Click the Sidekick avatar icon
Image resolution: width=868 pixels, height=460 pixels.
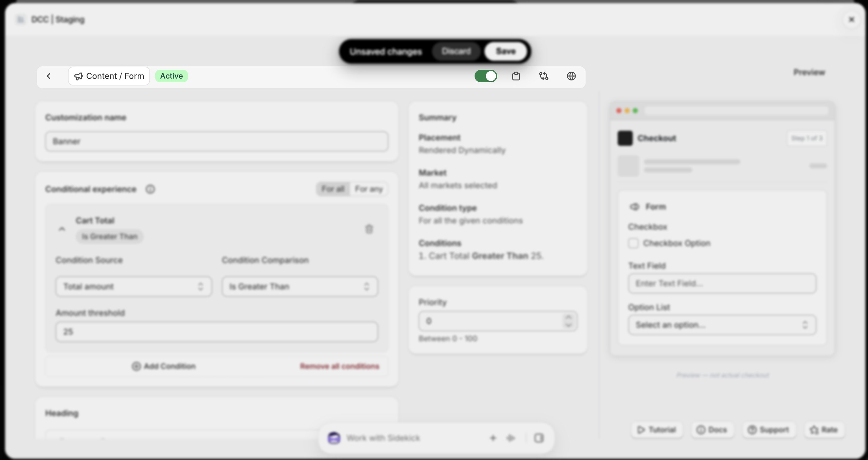click(334, 438)
